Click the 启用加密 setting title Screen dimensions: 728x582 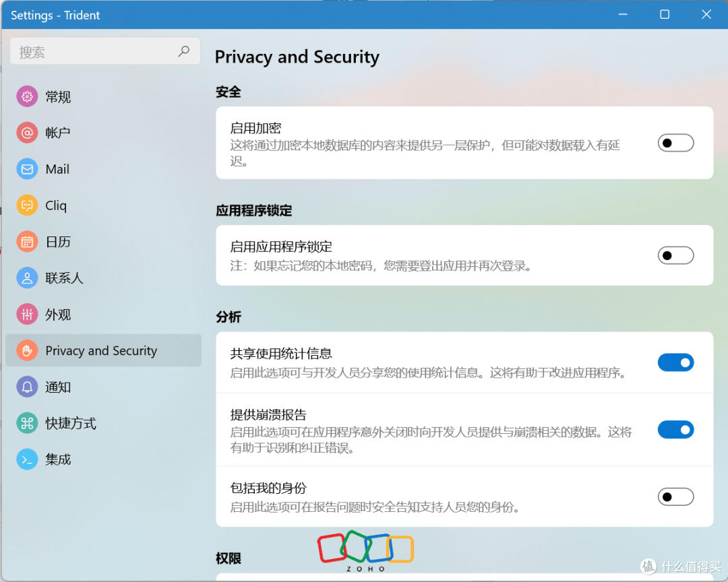(x=256, y=128)
